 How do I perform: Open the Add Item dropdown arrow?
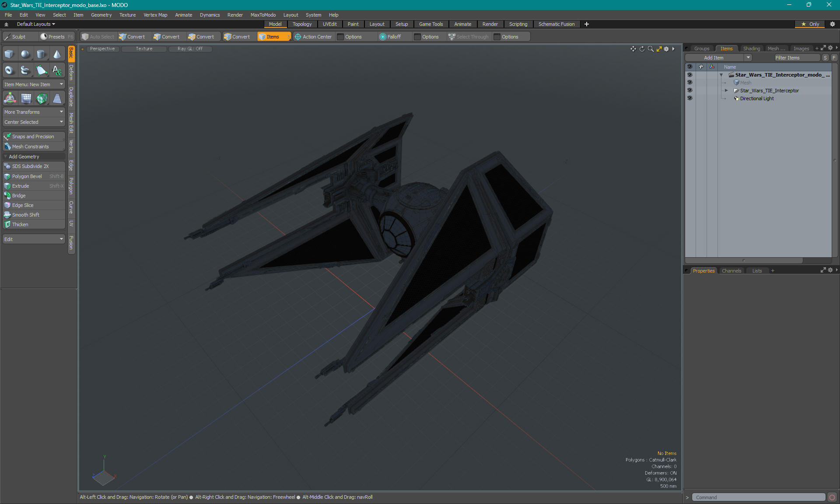click(x=748, y=58)
